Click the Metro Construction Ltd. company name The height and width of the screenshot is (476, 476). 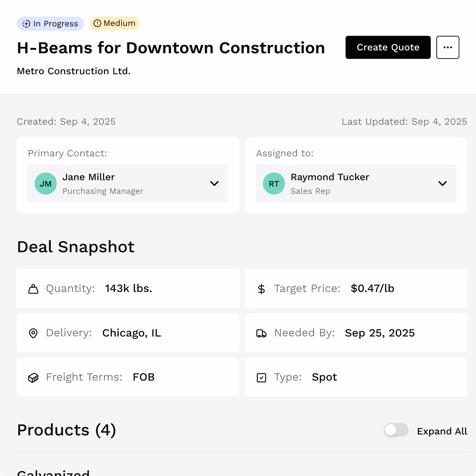point(74,71)
